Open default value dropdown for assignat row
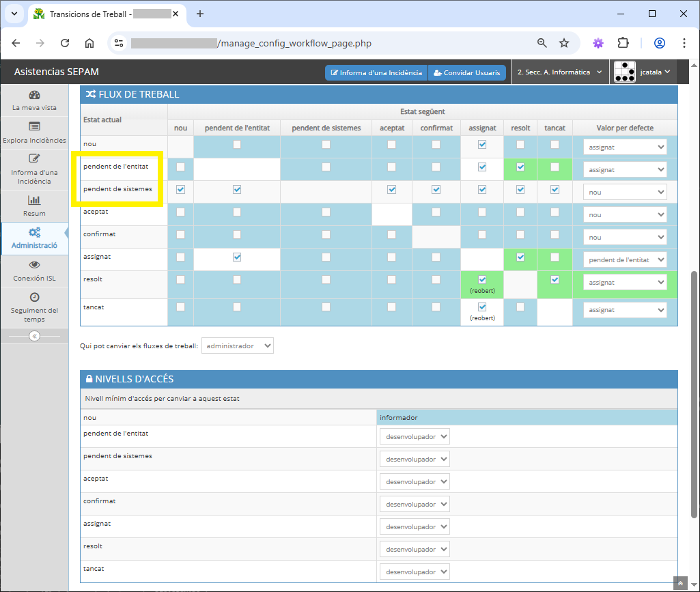The height and width of the screenshot is (592, 700). [625, 259]
